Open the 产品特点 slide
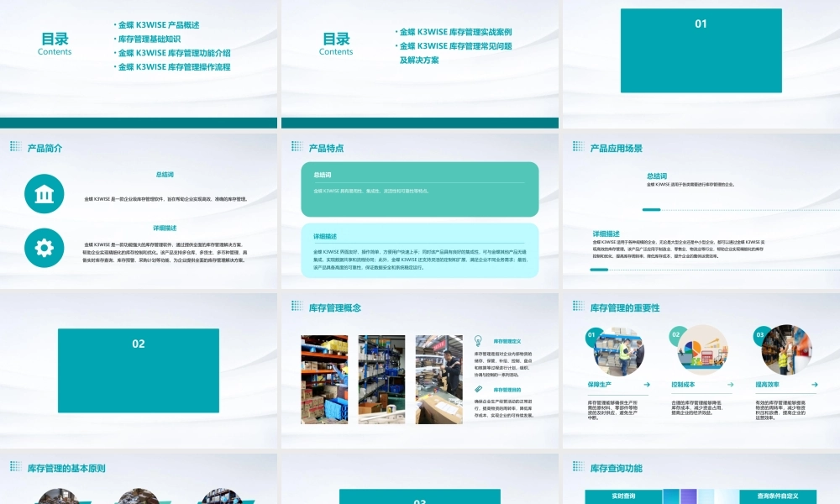The width and height of the screenshot is (840, 504). (419, 211)
